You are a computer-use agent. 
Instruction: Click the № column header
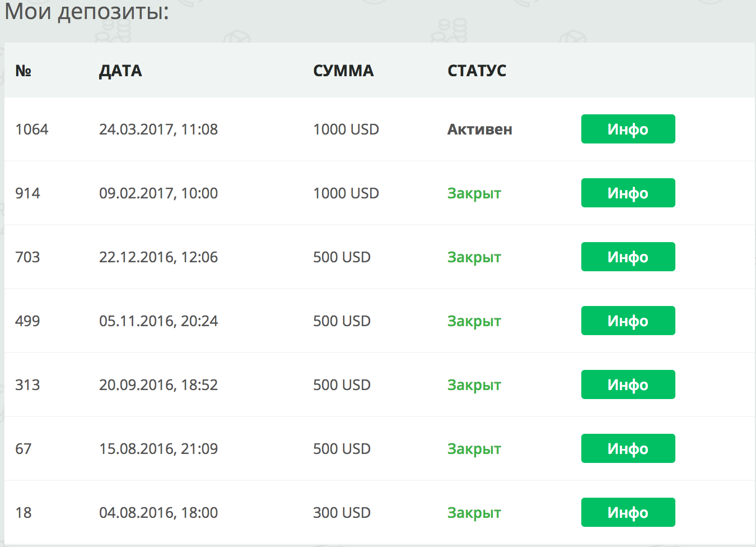23,71
